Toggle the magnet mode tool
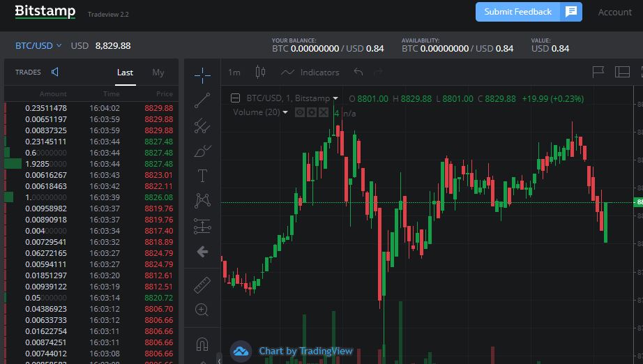The image size is (643, 364). 202,344
